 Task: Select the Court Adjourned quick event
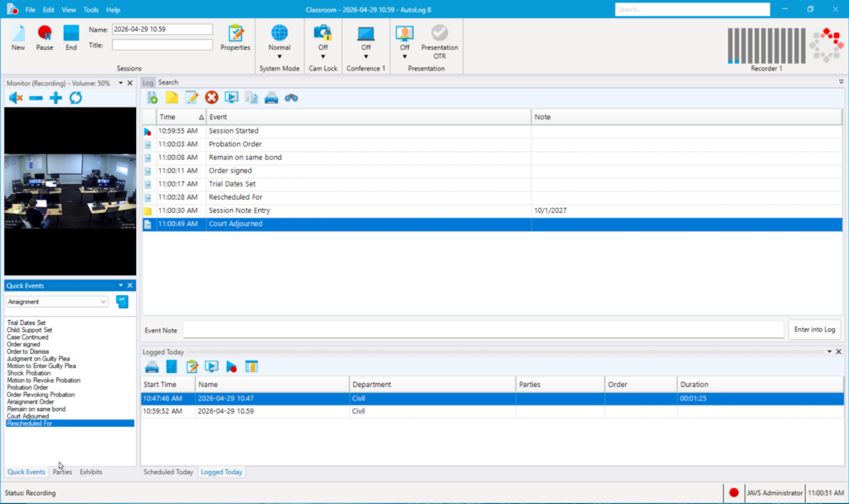[x=27, y=416]
